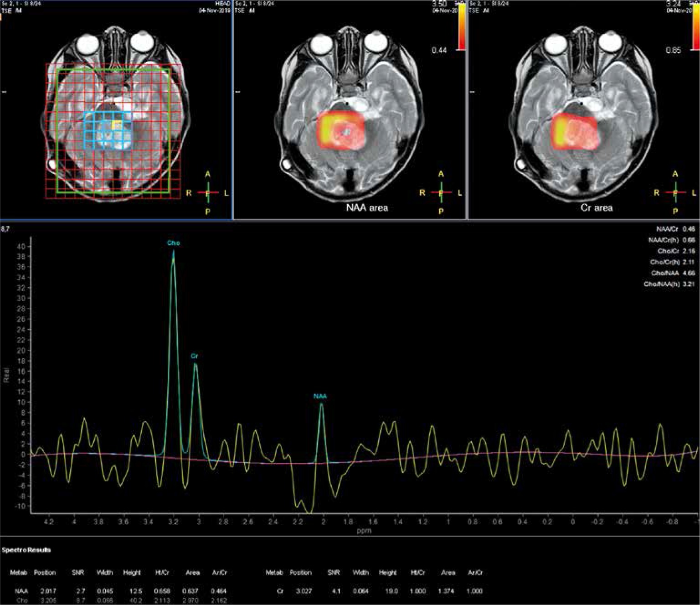Click the "Cr area" caption text
Image resolution: width=700 pixels, height=605 pixels.
click(597, 208)
